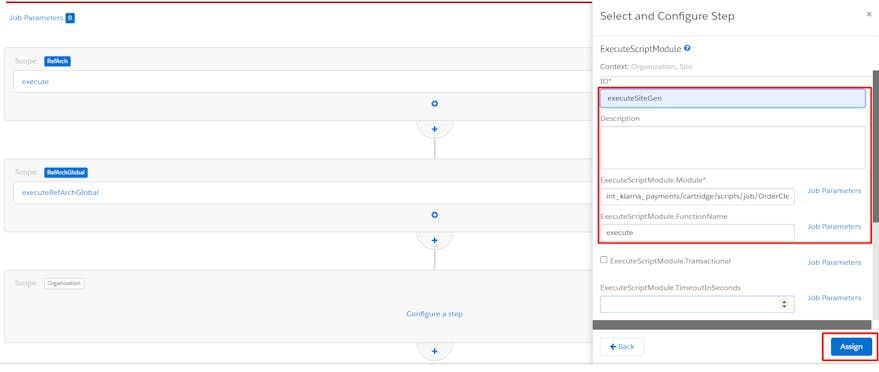Click into the Description text area
Screen dimensions: 879x372
[x=733, y=147]
